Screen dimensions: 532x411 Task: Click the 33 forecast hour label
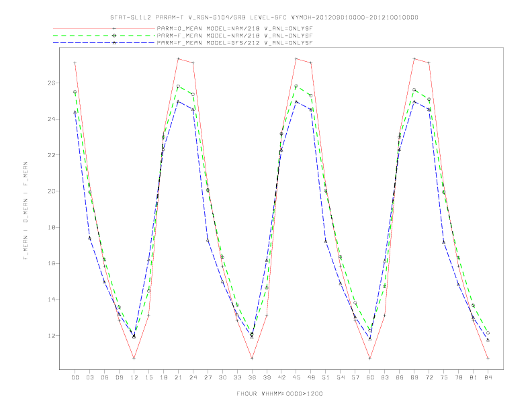[x=237, y=377]
